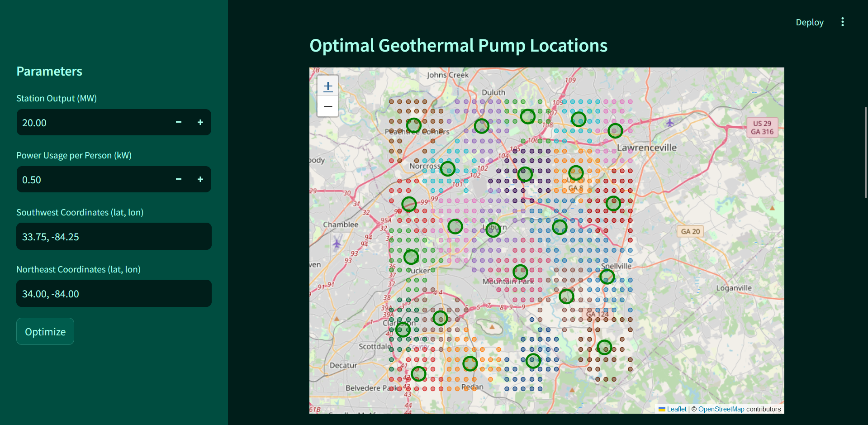The width and height of the screenshot is (868, 425).
Task: Increase Station Output value
Action: coord(200,122)
